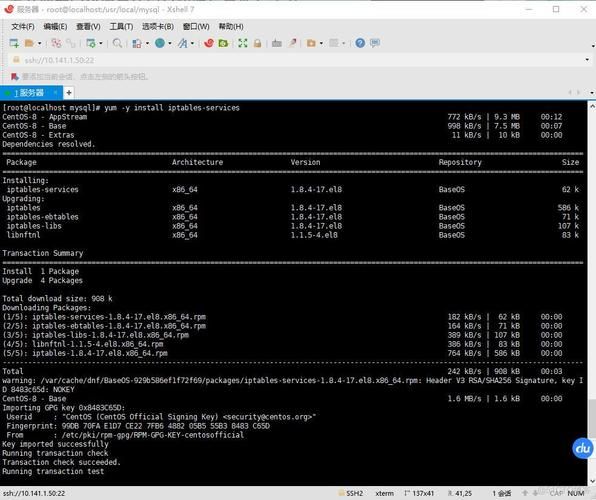Click the keyboard/key mapping icon
This screenshot has height=500, width=596.
277,43
